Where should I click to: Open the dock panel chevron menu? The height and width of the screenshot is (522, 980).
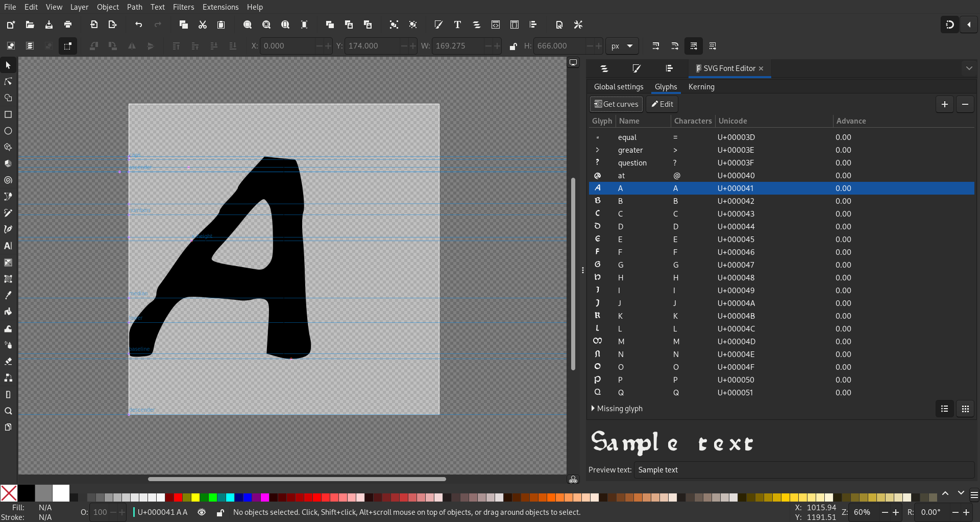tap(969, 68)
